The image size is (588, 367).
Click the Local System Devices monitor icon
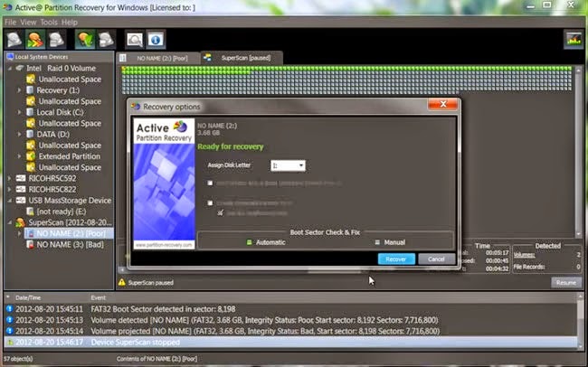pos(10,57)
